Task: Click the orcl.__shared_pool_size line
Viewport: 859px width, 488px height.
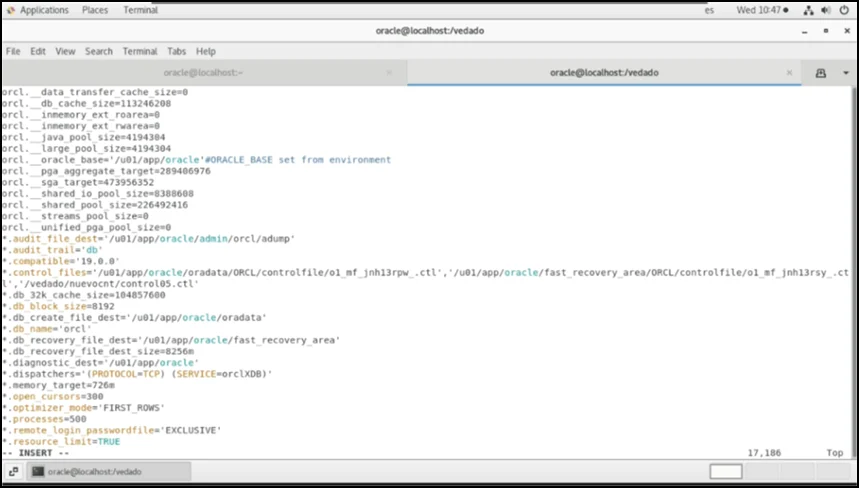Action: pos(95,205)
